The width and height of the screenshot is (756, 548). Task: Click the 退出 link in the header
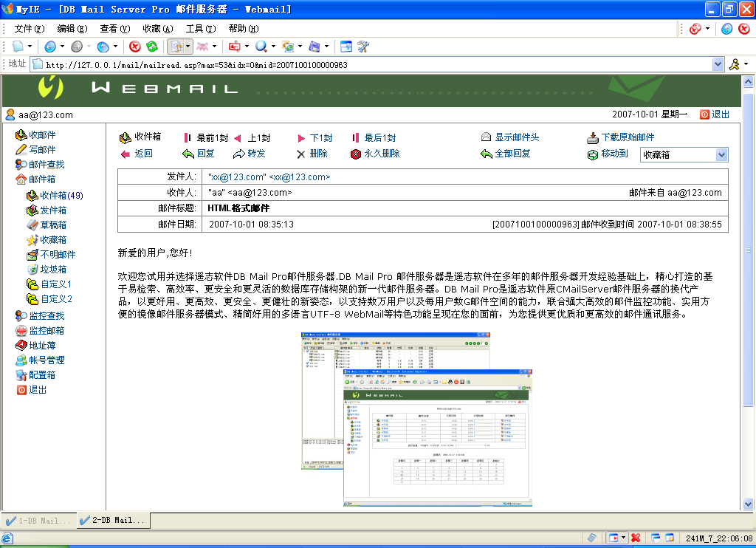pyautogui.click(x=721, y=114)
